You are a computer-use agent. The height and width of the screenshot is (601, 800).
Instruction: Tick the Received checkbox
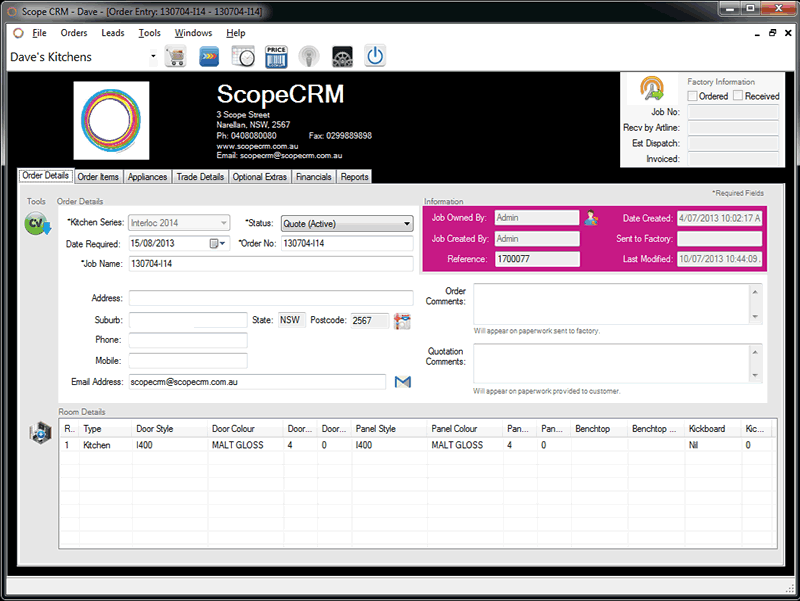coord(738,96)
